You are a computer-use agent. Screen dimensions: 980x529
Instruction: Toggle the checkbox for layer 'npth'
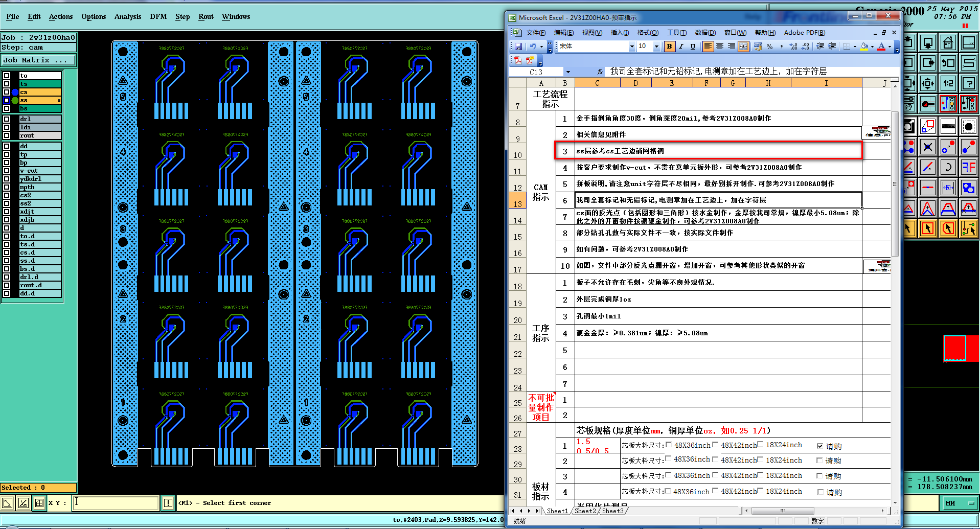[x=7, y=187]
